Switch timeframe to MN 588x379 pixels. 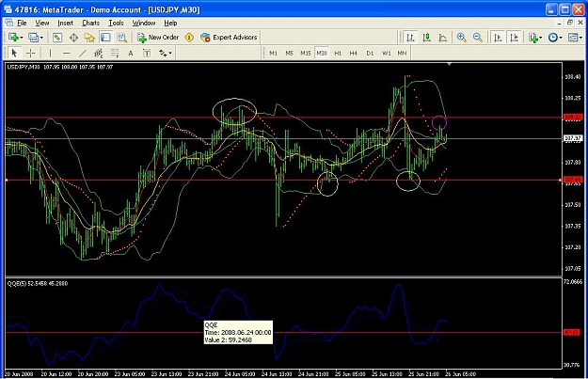pyautogui.click(x=402, y=54)
